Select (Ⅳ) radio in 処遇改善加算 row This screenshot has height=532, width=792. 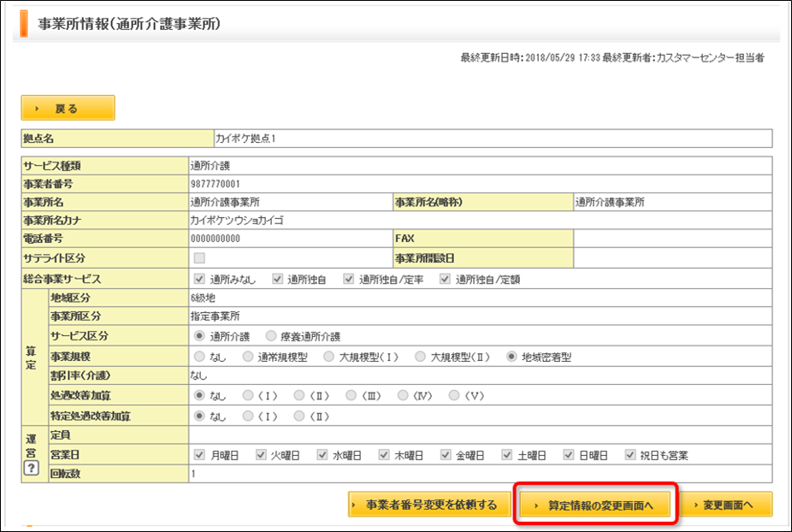point(403,395)
